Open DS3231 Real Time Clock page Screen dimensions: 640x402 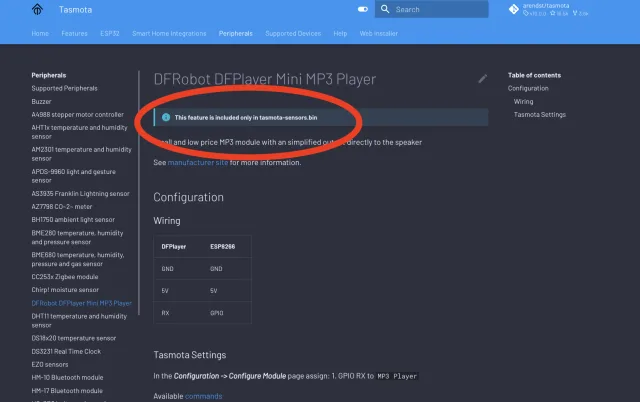(66, 351)
